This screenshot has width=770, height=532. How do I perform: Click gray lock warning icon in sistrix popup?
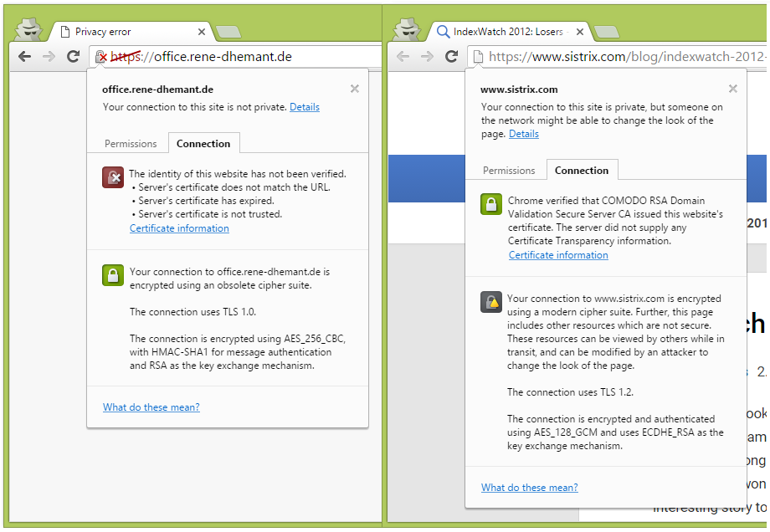[x=491, y=302]
